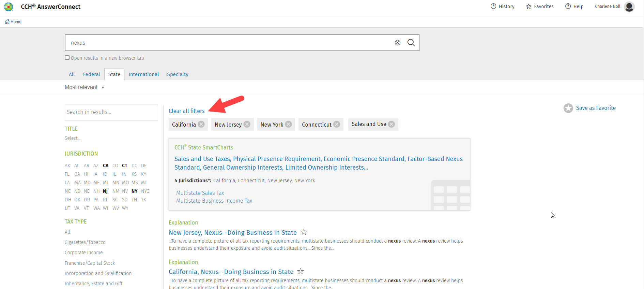Select NYC jurisdiction filter
The image size is (644, 289).
tap(145, 191)
